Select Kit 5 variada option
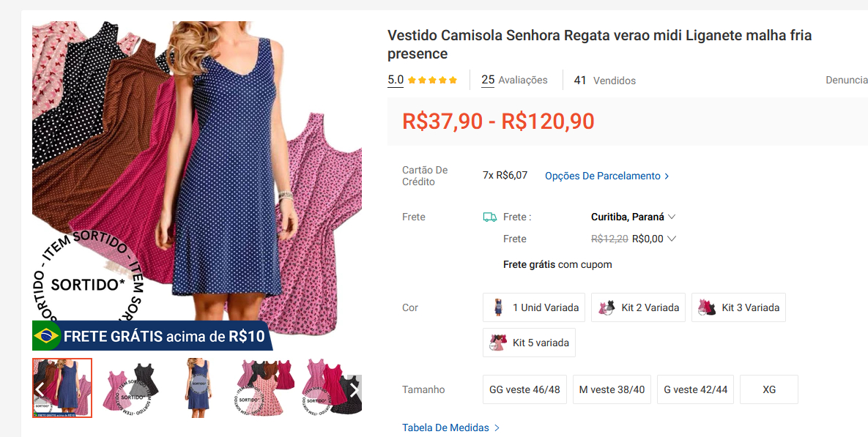The height and width of the screenshot is (437, 868). pyautogui.click(x=529, y=343)
